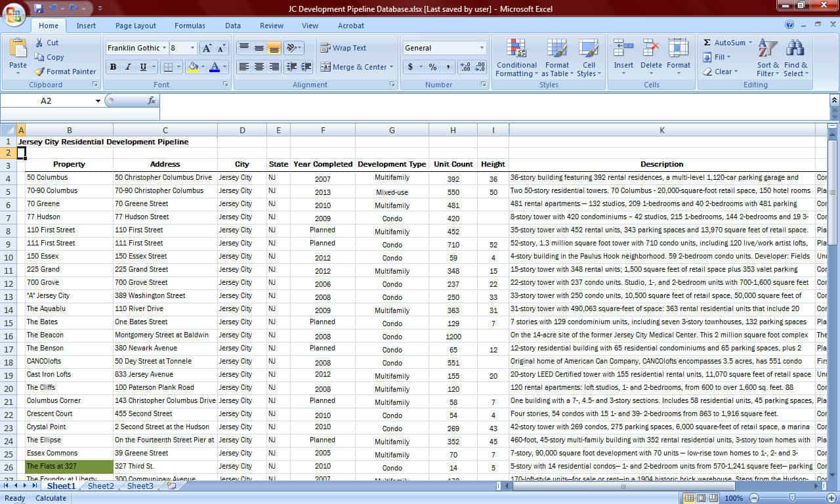This screenshot has width=840, height=504.
Task: Align text to the top of the cell
Action: (x=244, y=48)
